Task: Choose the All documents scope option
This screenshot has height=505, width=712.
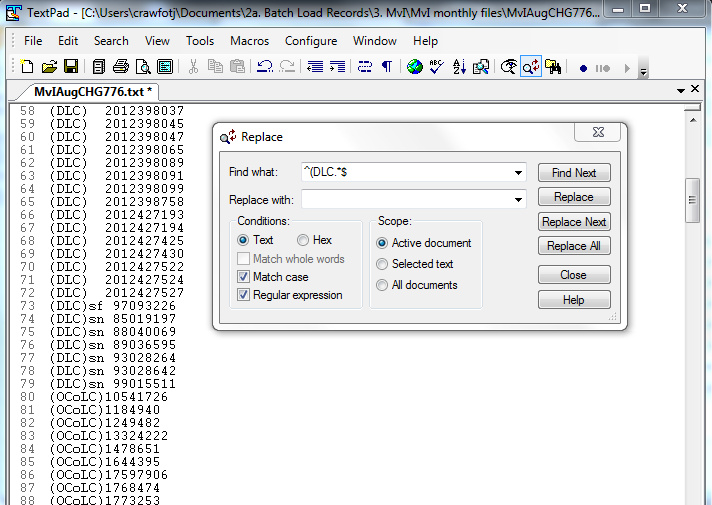Action: click(x=382, y=285)
